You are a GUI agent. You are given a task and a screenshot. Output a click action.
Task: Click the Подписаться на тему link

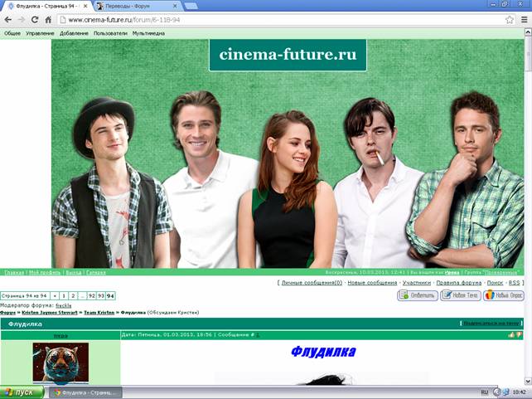pyautogui.click(x=491, y=324)
